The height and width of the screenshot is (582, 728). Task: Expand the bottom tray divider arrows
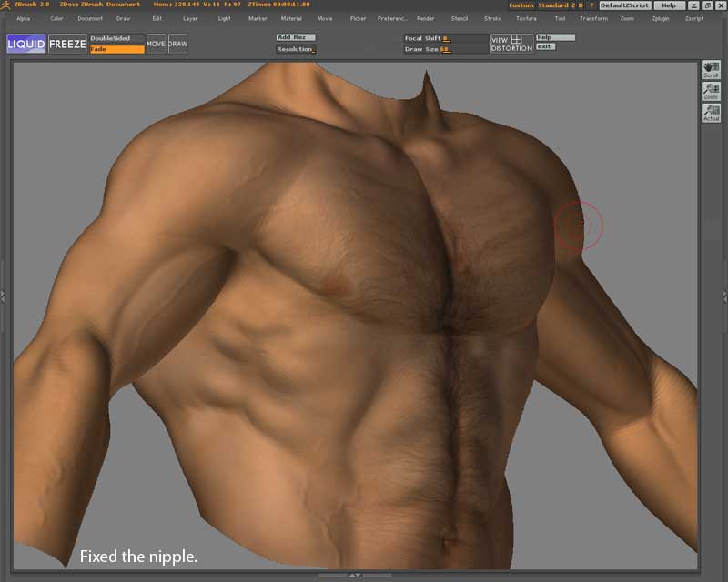tap(355, 576)
